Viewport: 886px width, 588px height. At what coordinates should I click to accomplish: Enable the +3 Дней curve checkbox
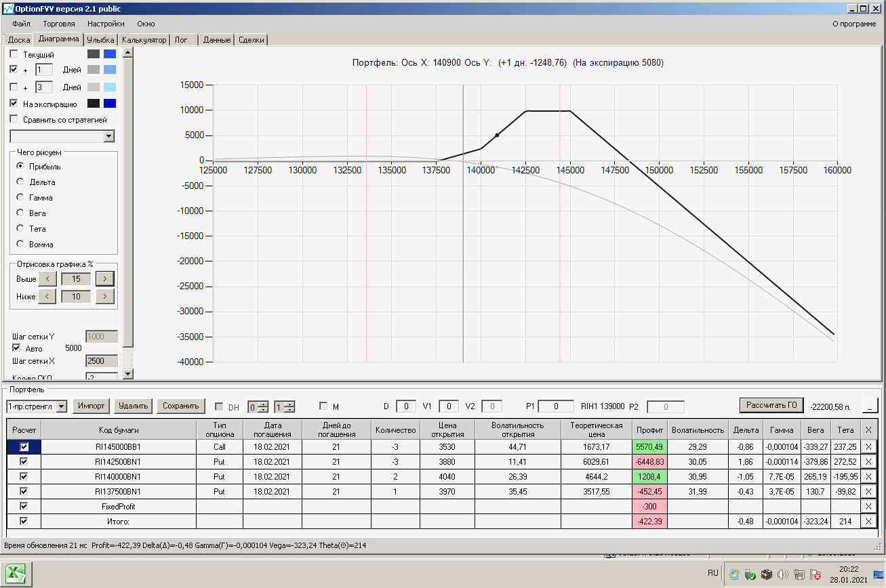(14, 87)
